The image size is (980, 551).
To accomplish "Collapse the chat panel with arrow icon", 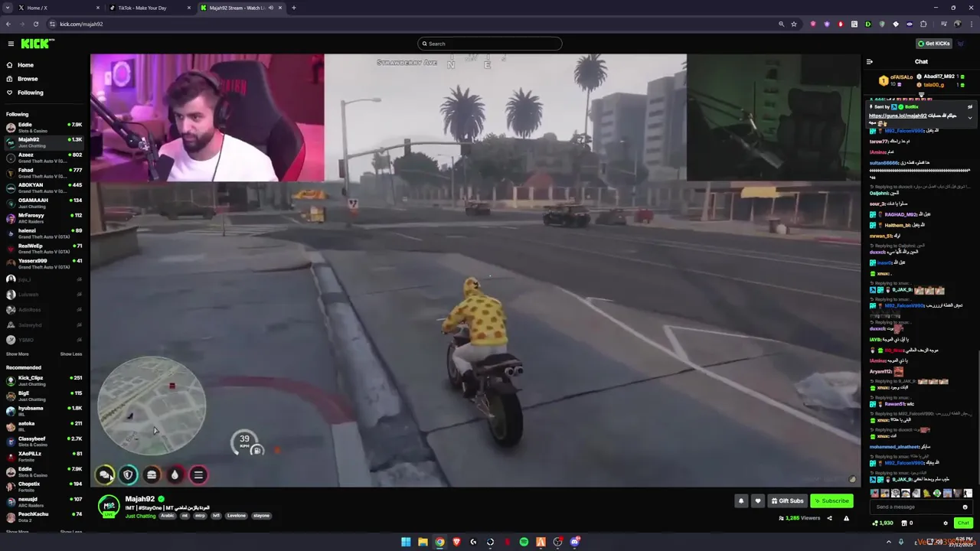I will 870,61.
